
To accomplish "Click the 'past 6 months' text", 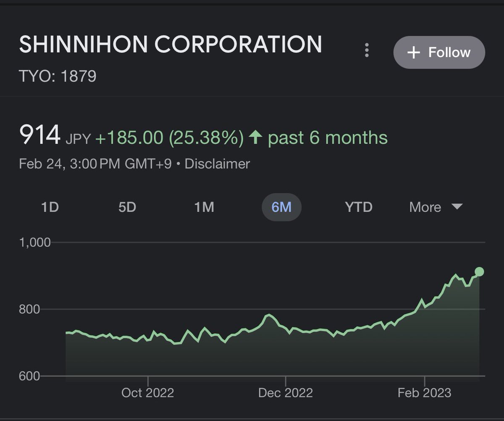I will [x=328, y=138].
